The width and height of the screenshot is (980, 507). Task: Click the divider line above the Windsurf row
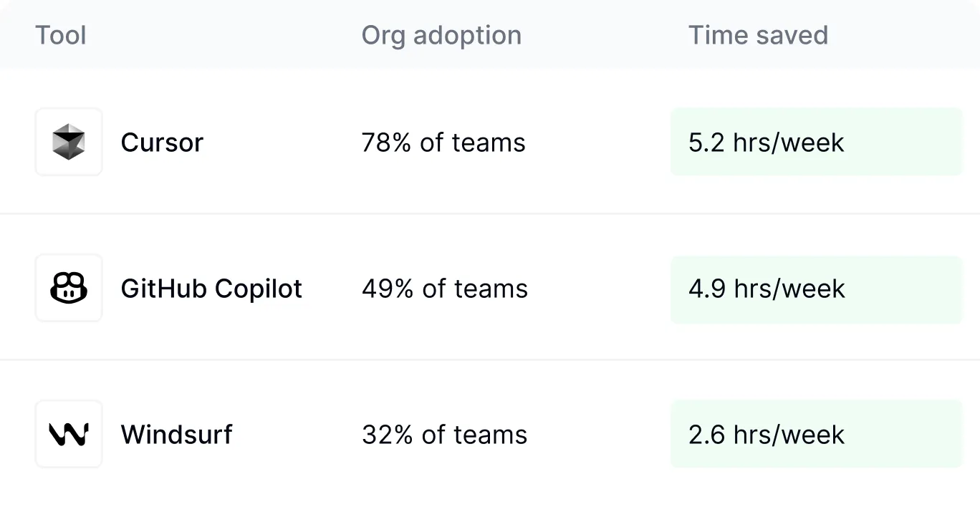[x=490, y=359]
